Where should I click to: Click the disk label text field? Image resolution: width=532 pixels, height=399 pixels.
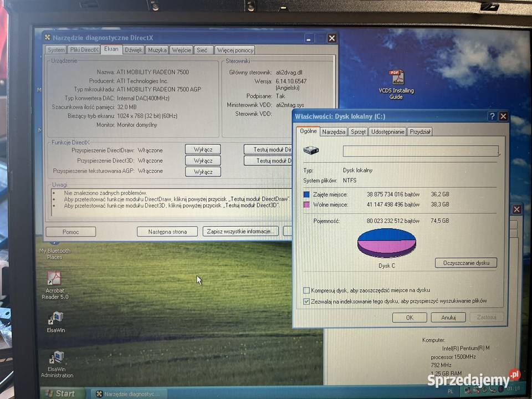tap(421, 151)
